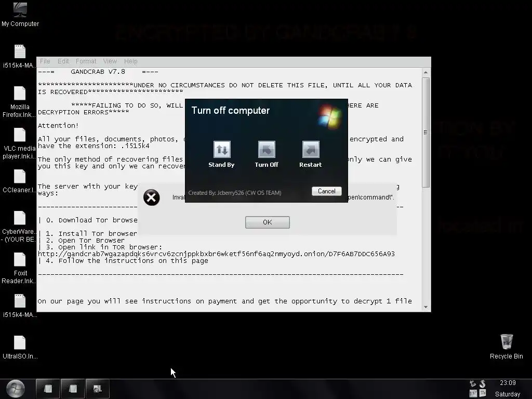Choose the Stand By power icon

[x=221, y=150]
